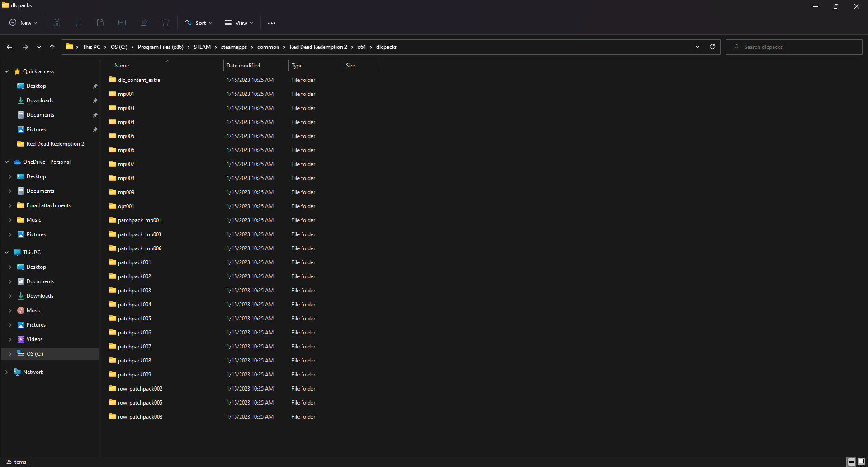Switch to large thumbnails view in status bar
The height and width of the screenshot is (467, 868).
861,462
